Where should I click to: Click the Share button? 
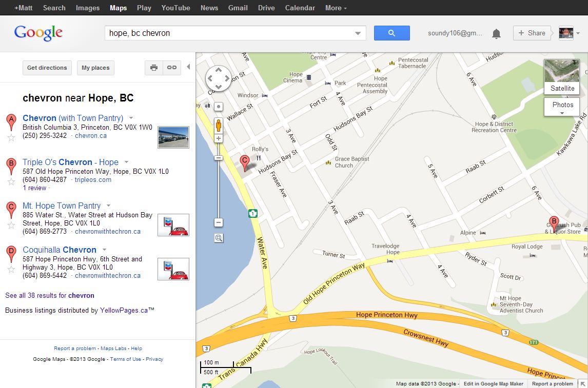pyautogui.click(x=532, y=33)
